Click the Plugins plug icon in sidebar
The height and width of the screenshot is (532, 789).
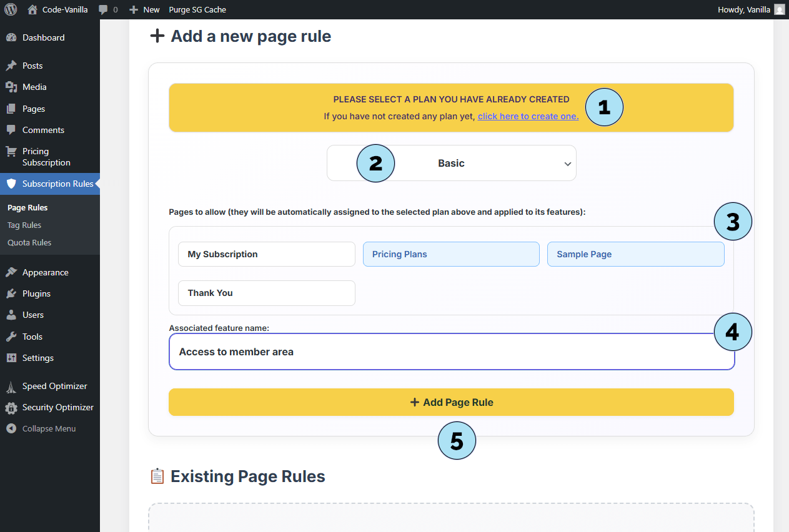(11, 293)
